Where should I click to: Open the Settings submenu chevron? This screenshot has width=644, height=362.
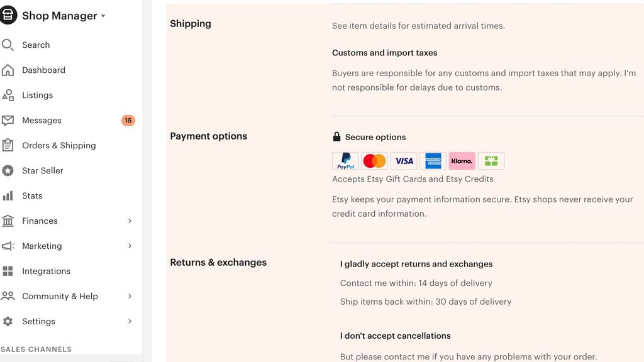[x=130, y=321]
